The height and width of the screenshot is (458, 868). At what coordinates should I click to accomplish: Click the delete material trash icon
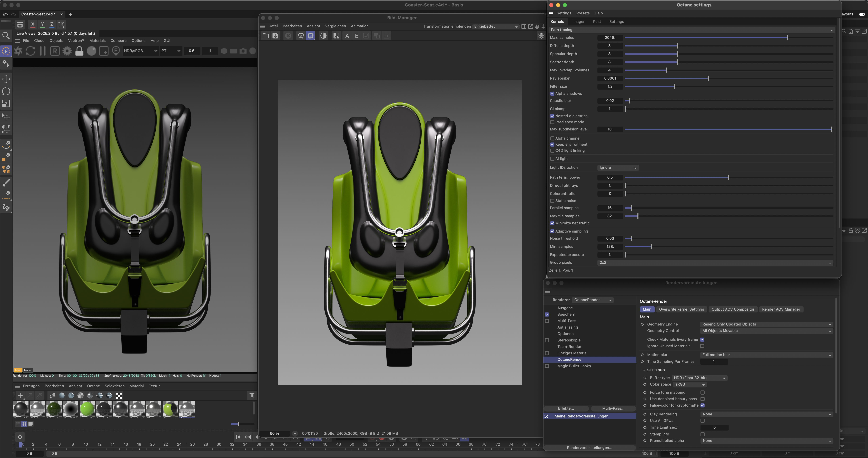point(252,395)
